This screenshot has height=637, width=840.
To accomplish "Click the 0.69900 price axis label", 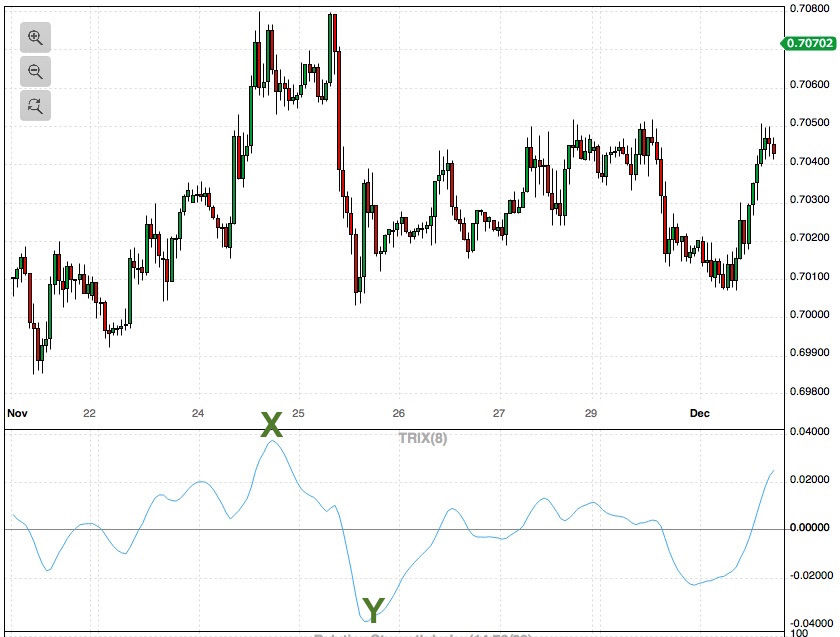I will pyautogui.click(x=809, y=353).
